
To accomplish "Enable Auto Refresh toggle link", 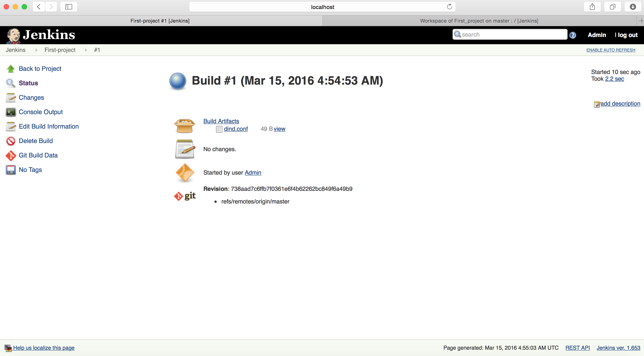I will [x=611, y=50].
